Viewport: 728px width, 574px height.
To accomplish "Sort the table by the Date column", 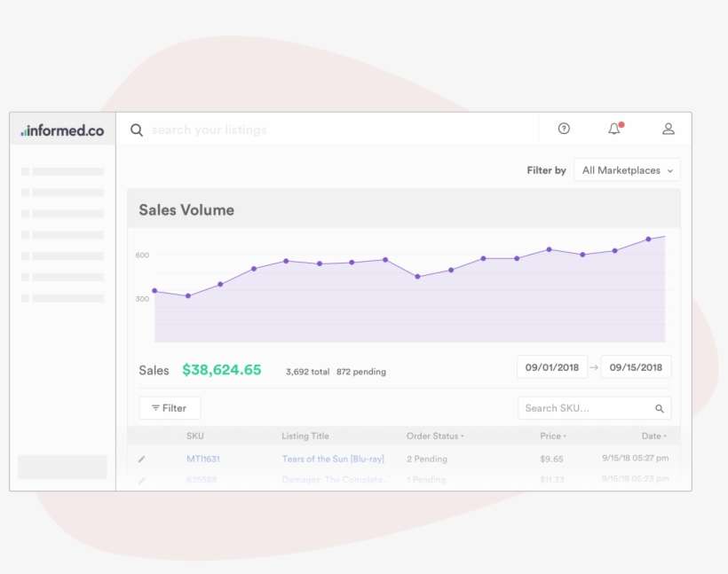I will click(x=653, y=436).
